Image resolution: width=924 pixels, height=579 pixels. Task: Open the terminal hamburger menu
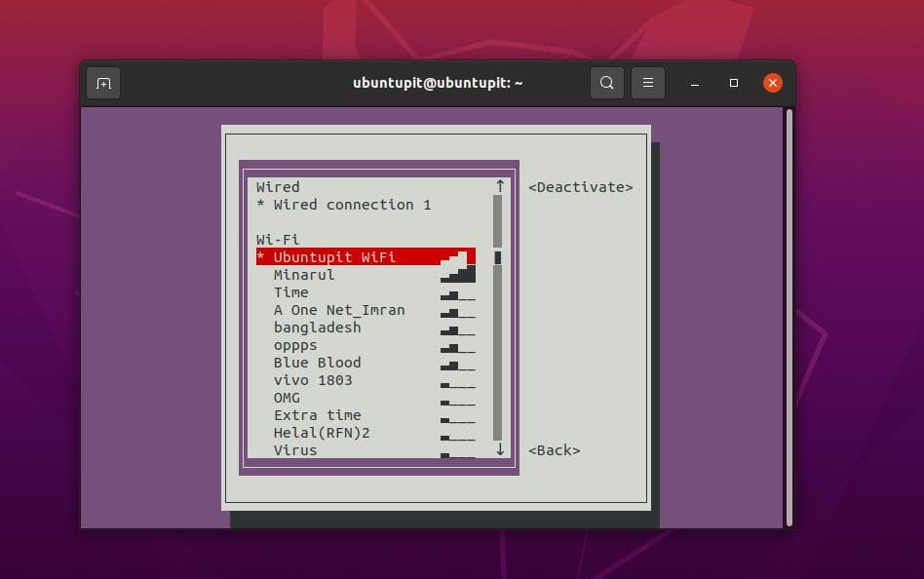point(648,83)
